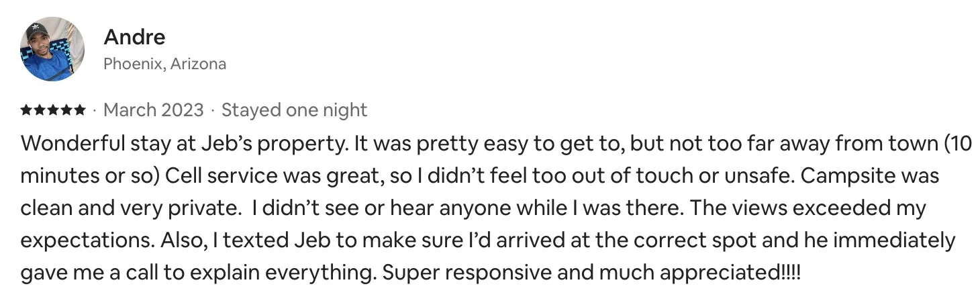Click the March 2023 review date
The image size is (980, 301).
point(152,110)
